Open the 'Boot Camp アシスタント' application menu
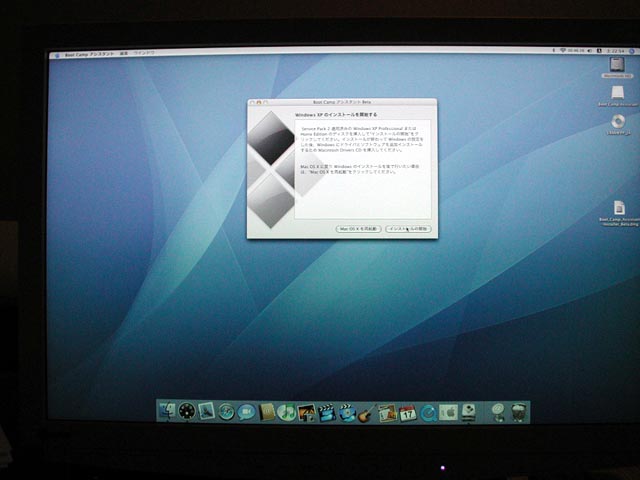The image size is (640, 480). 88,54
